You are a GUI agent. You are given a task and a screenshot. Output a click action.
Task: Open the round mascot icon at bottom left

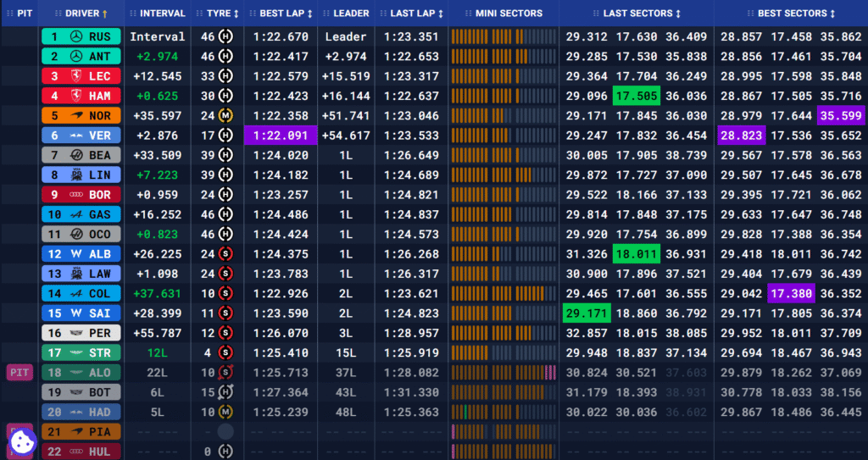click(20, 441)
